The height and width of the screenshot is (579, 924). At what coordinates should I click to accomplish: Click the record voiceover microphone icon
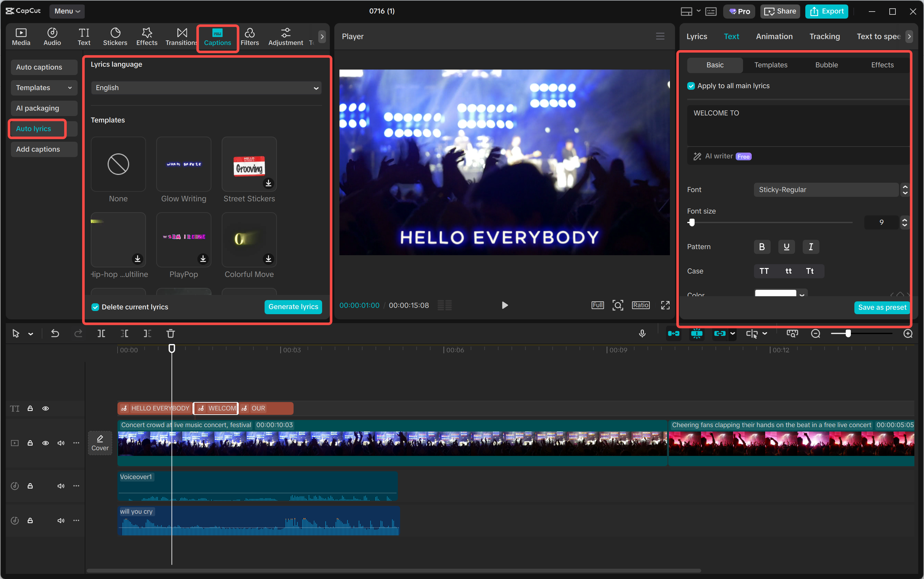642,333
